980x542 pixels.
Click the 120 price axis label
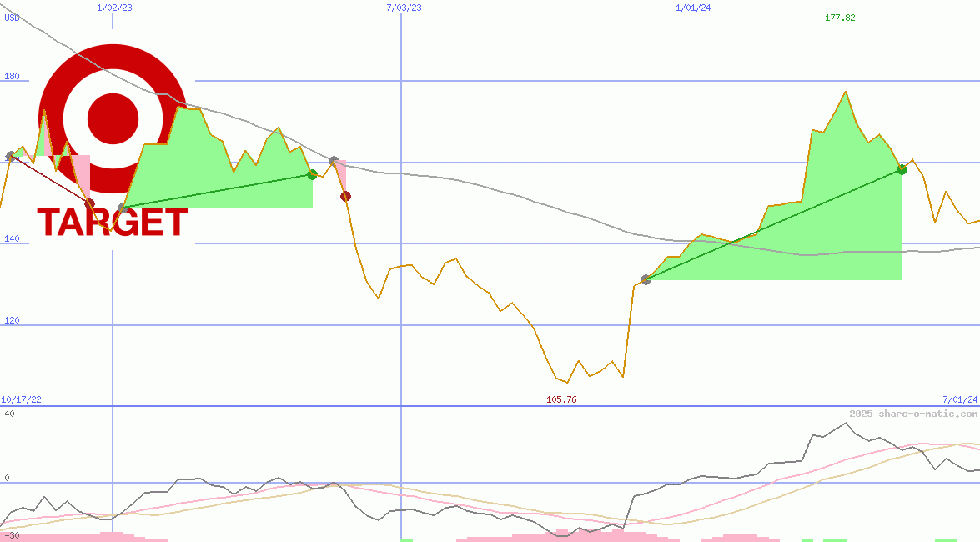point(12,320)
